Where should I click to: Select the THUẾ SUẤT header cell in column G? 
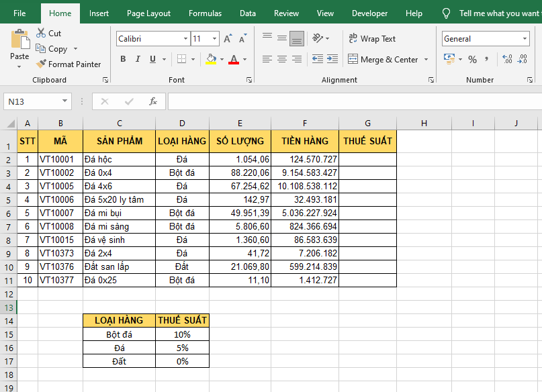coord(367,141)
